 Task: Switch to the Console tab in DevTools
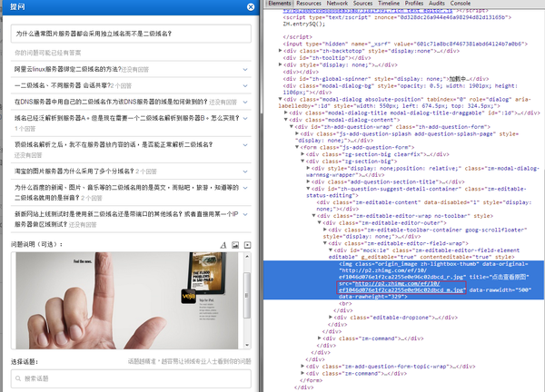click(461, 3)
